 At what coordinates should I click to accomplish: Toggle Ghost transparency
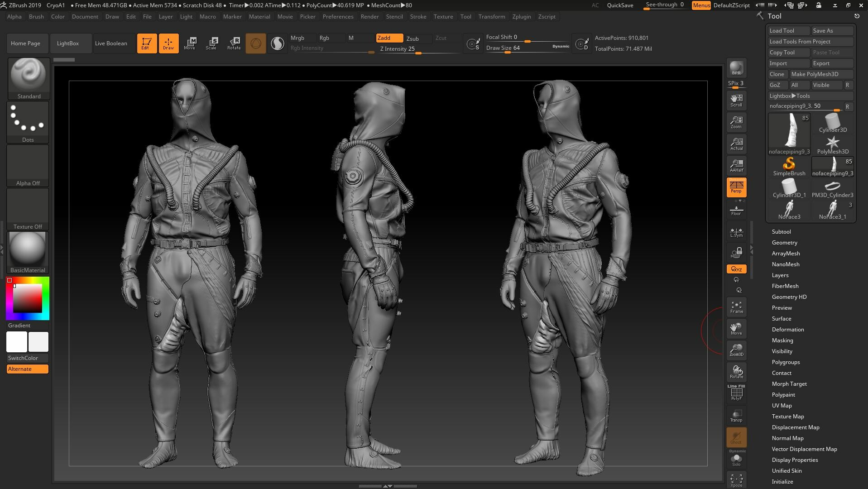(x=736, y=437)
